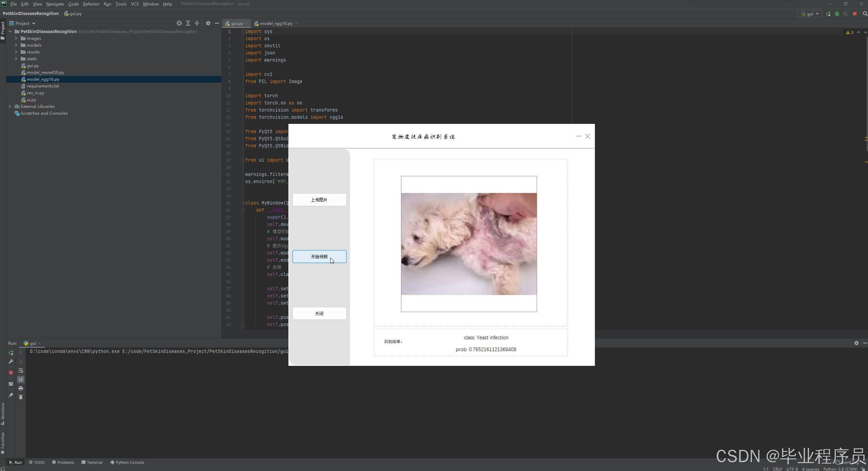Screen dimensions: 868x471
Task: Toggle scroll to end in Run console
Action: click(x=21, y=379)
